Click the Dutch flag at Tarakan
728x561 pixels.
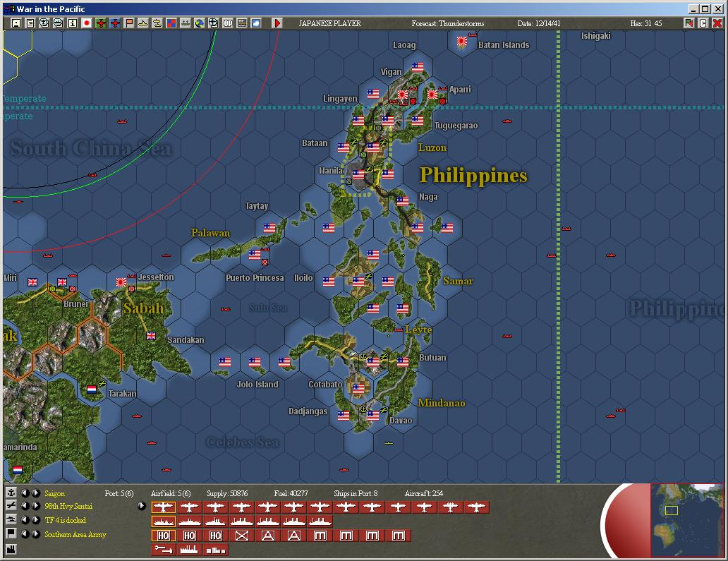[92, 389]
